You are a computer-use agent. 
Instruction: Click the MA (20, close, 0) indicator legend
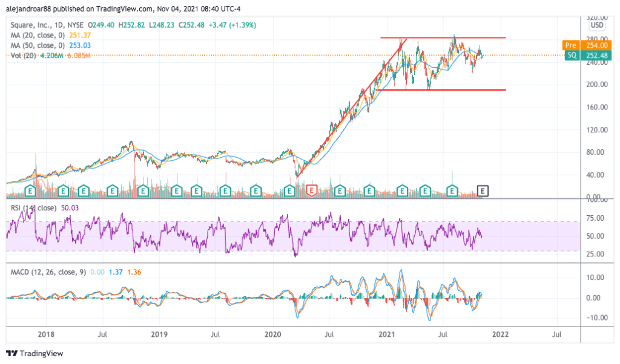(x=38, y=35)
